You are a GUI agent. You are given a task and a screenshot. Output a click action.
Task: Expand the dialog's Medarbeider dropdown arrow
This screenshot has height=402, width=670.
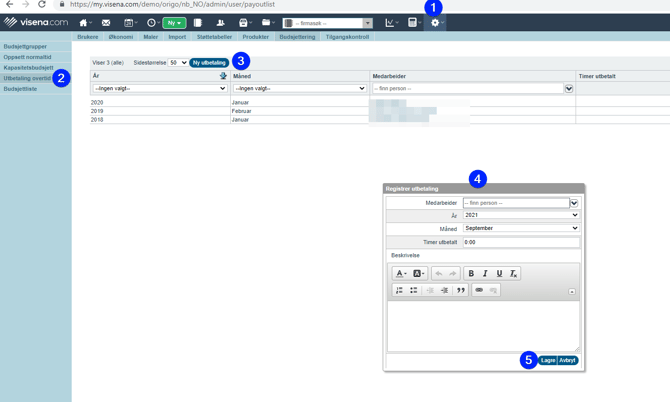[574, 203]
